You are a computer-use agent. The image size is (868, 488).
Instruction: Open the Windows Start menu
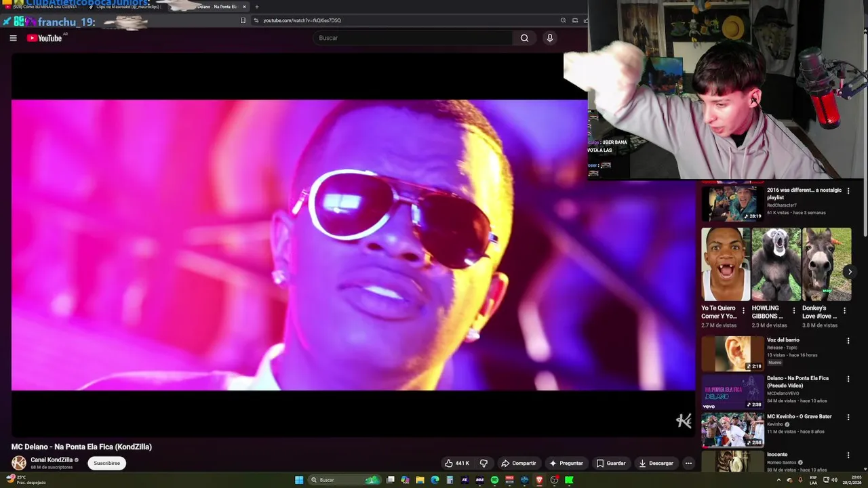[299, 480]
